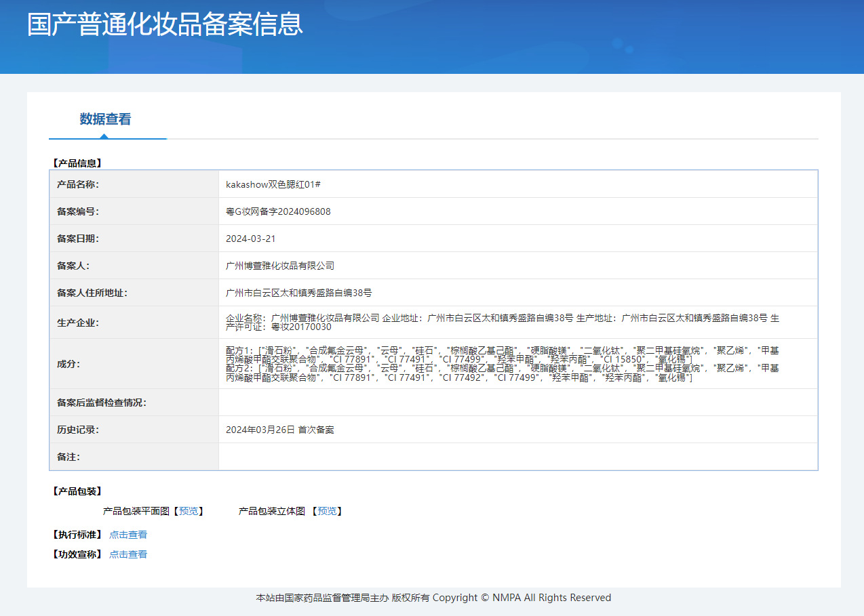Click the 产品包装平面图 label

pos(136,511)
